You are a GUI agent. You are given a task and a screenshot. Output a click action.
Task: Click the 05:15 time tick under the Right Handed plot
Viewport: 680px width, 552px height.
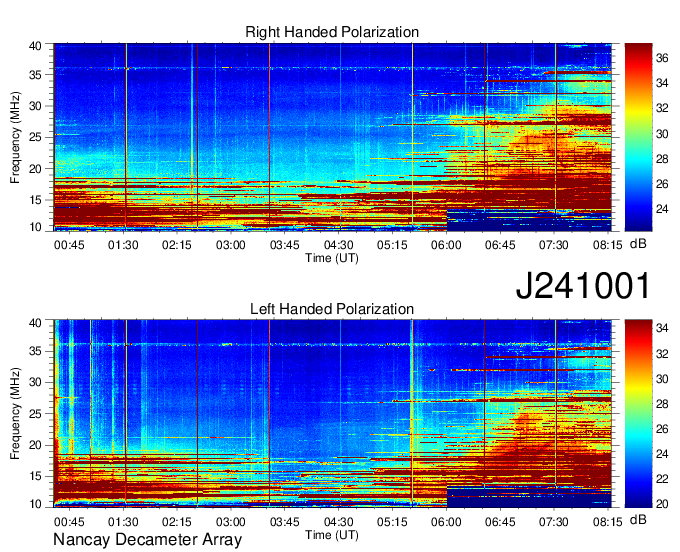click(392, 245)
